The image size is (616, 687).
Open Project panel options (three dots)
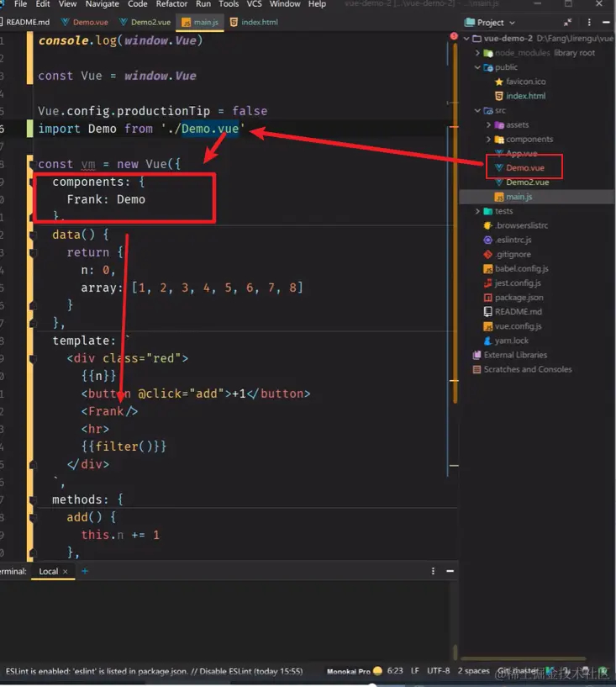(x=589, y=23)
